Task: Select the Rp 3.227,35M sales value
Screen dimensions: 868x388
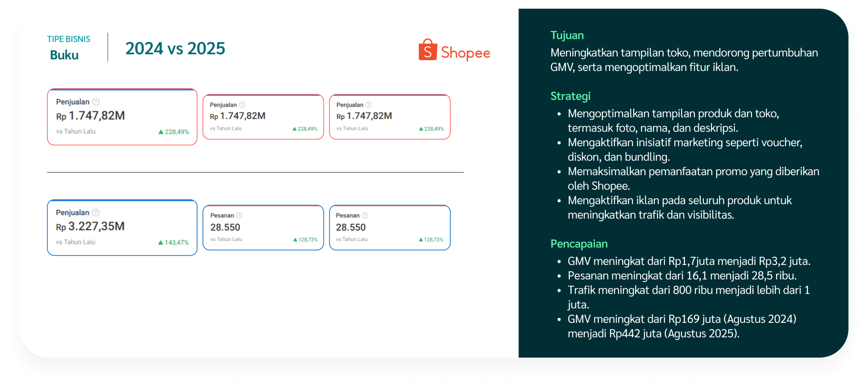Action: pyautogui.click(x=91, y=226)
